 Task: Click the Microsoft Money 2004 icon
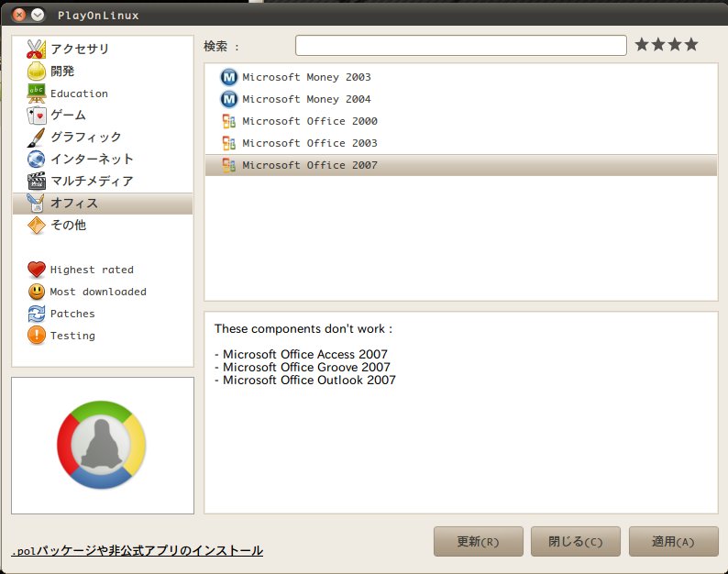coord(229,99)
